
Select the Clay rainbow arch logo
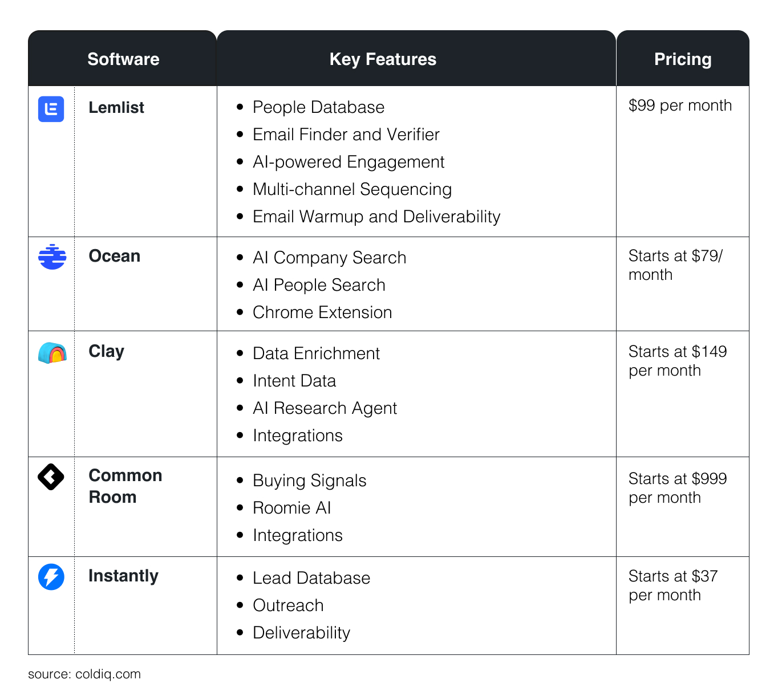[52, 353]
